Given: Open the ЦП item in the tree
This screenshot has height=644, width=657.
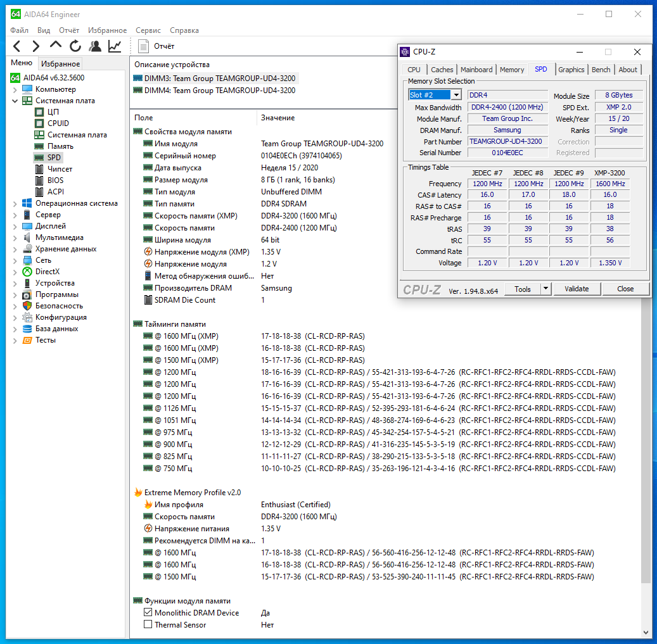Looking at the screenshot, I should click(53, 112).
